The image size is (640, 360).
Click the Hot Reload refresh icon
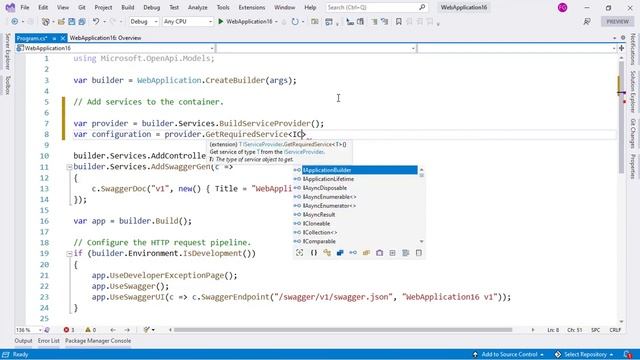point(295,21)
